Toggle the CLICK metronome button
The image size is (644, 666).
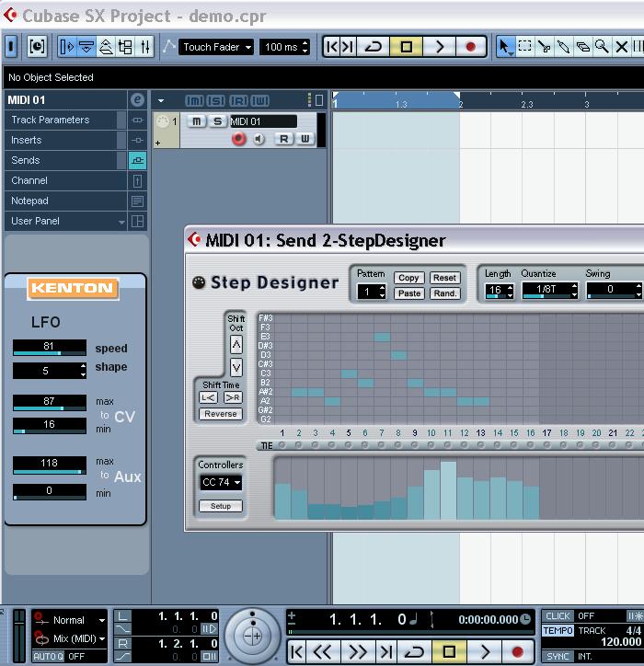(558, 616)
